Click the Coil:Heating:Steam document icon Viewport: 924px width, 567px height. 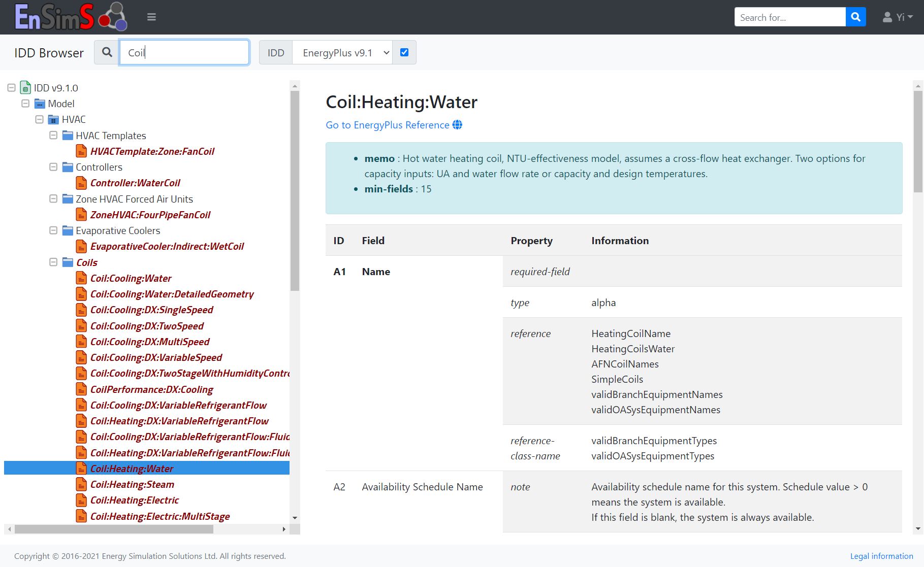81,484
